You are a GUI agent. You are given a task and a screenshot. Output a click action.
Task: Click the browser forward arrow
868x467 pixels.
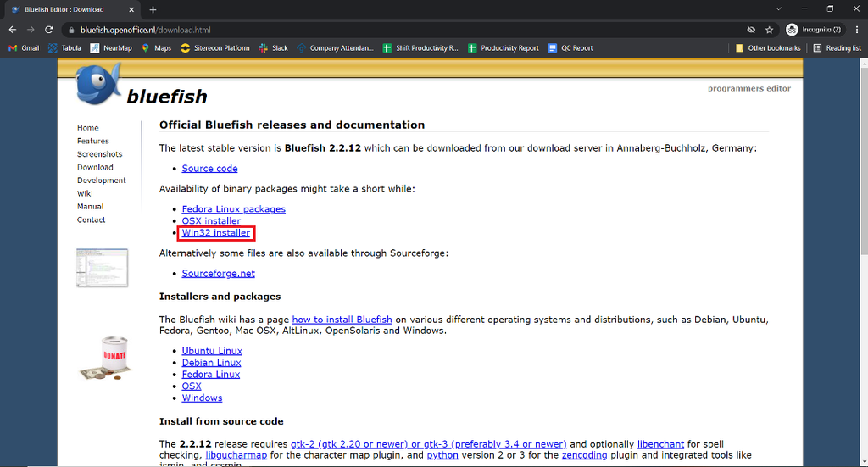point(31,30)
